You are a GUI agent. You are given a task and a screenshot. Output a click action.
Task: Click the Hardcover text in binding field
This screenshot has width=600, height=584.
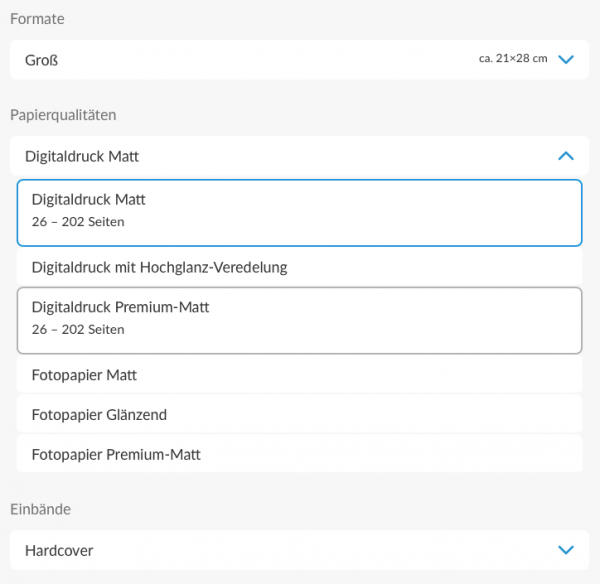point(59,550)
